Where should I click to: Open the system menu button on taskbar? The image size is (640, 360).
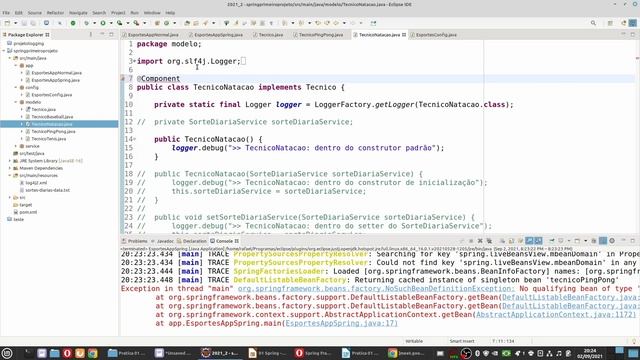click(x=7, y=353)
